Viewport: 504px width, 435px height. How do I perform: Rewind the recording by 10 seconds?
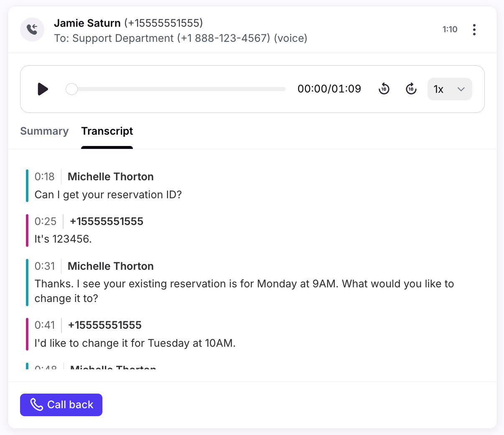[x=384, y=89]
